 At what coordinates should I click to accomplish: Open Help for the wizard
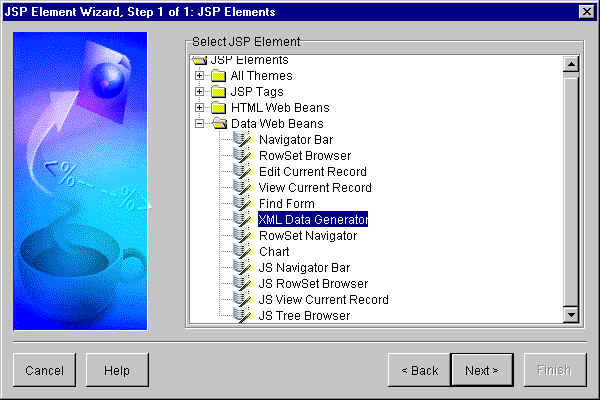[116, 370]
